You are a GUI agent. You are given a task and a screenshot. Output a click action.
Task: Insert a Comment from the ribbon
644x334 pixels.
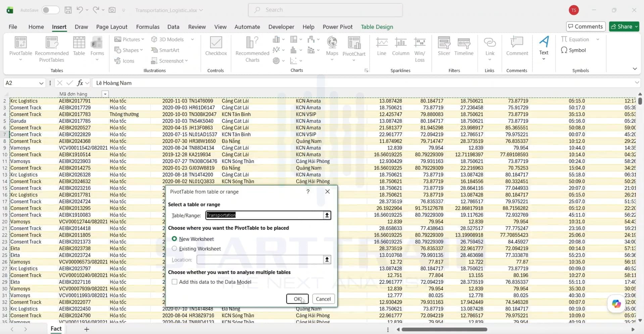(517, 46)
